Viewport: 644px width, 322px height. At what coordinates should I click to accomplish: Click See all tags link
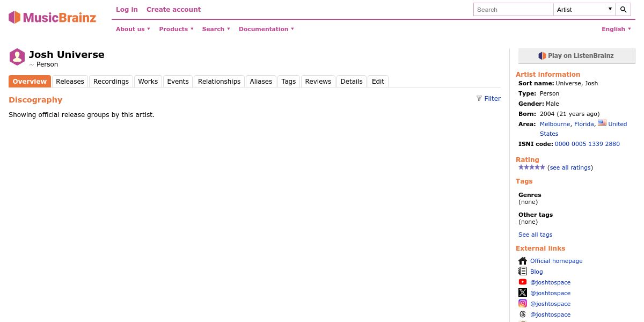(x=535, y=235)
